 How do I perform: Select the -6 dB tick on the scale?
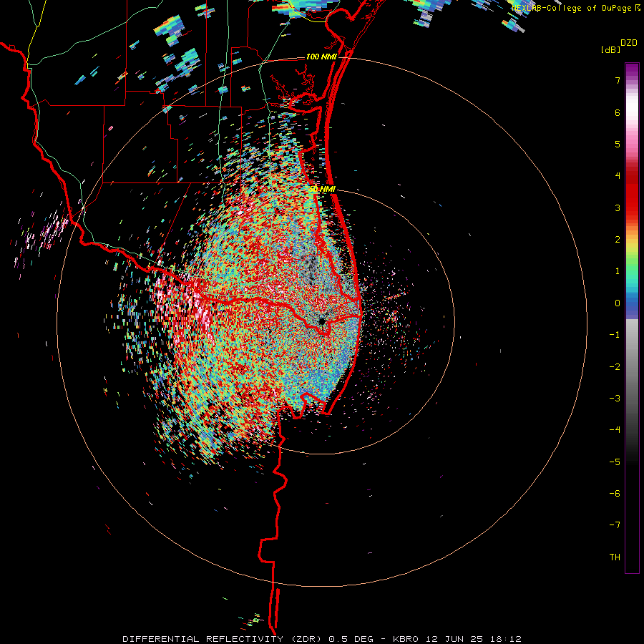pyautogui.click(x=615, y=493)
